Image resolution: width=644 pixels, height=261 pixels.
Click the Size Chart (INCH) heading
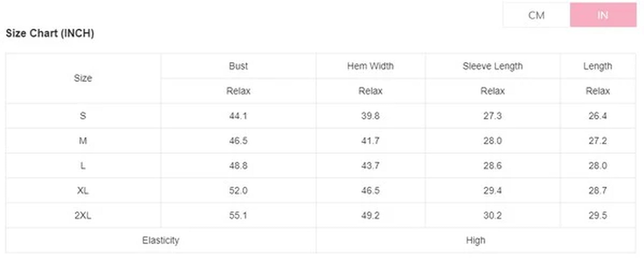point(50,33)
